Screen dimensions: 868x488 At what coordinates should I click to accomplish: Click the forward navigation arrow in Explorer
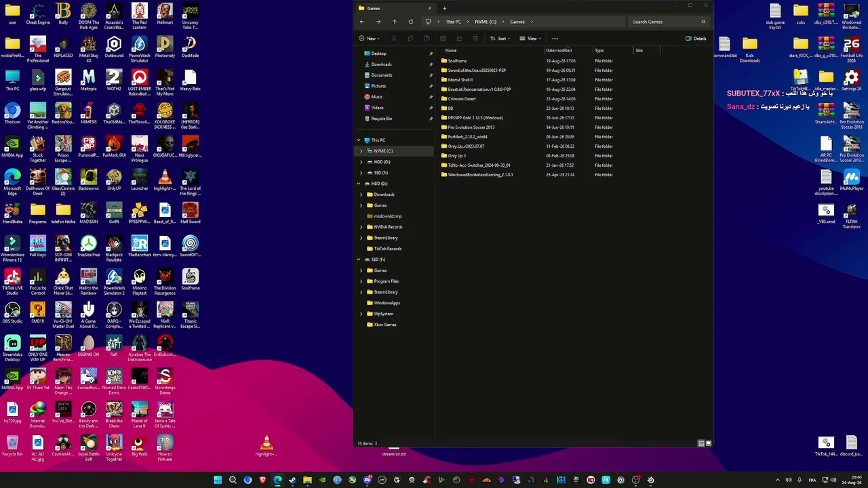378,22
